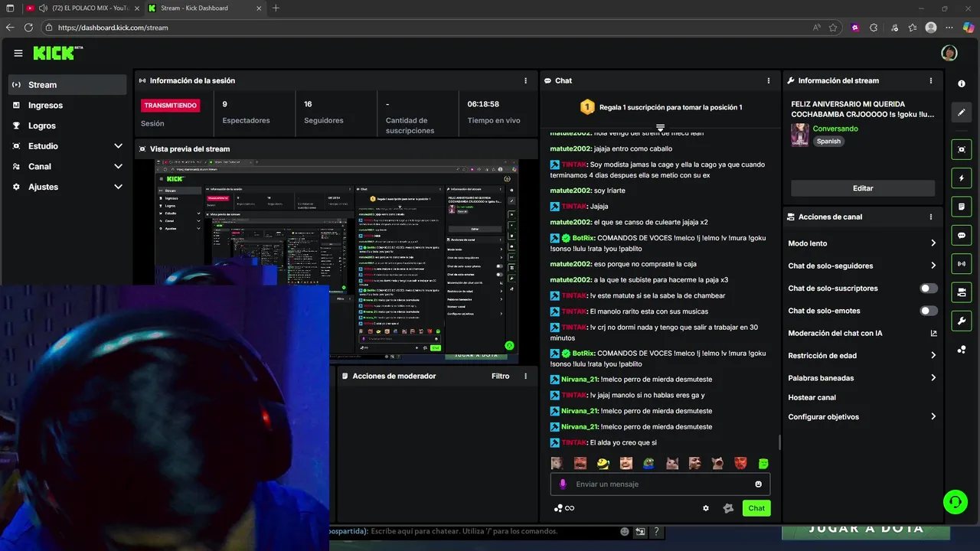Toggle the stream preview panel icon
Viewport: 980px width, 551px height.
[962, 149]
